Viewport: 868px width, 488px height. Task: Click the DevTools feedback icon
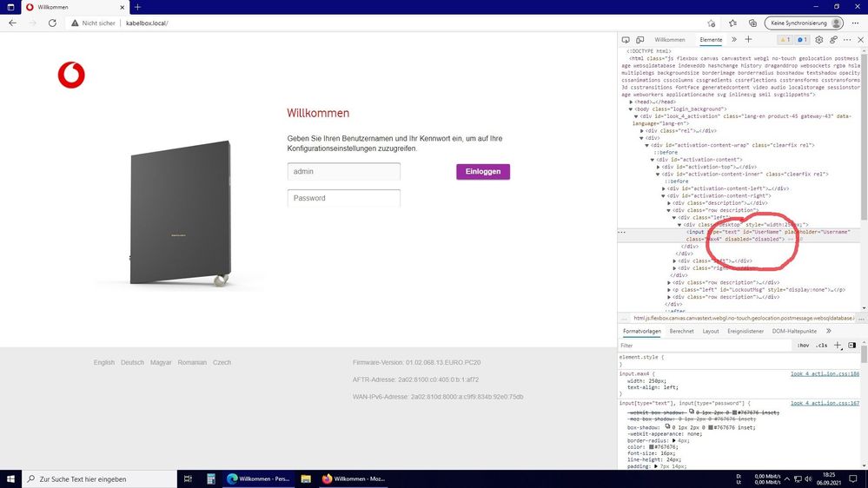click(x=833, y=40)
